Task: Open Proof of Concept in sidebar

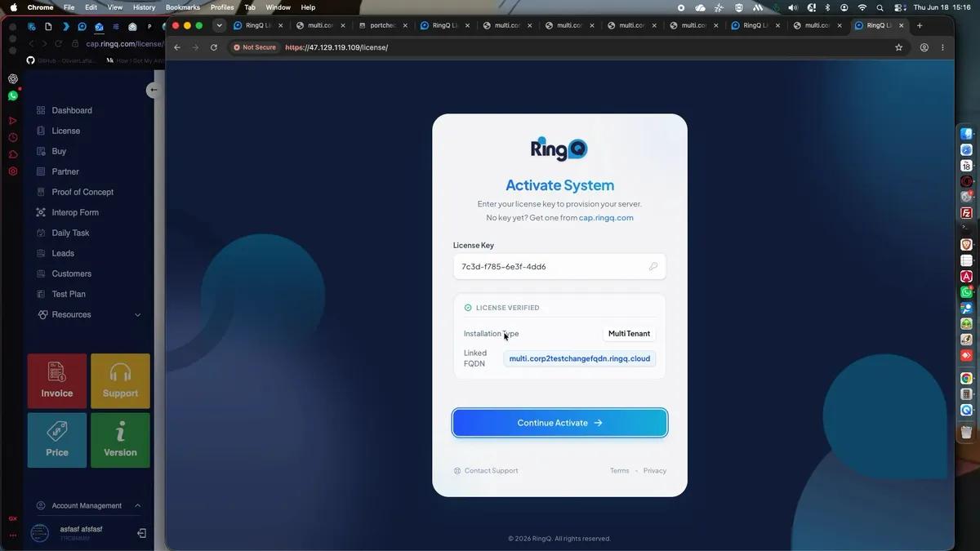Action: click(x=82, y=192)
